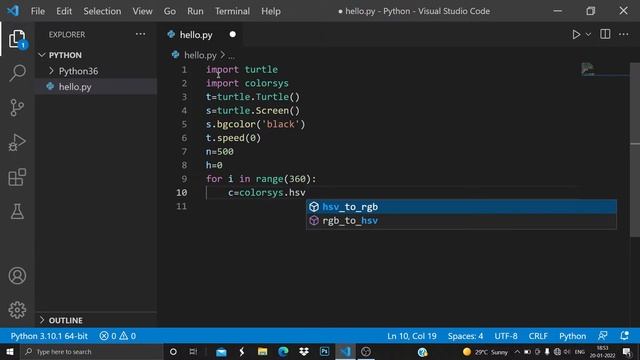Viewport: 640px width, 360px height.
Task: Open the Selection menu
Action: [102, 11]
